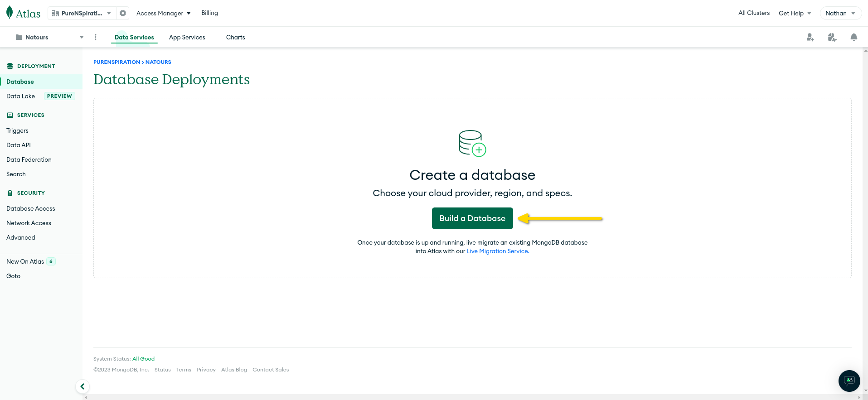Open the Natours project selector dropdown
Image resolution: width=868 pixels, height=400 pixels.
(49, 37)
